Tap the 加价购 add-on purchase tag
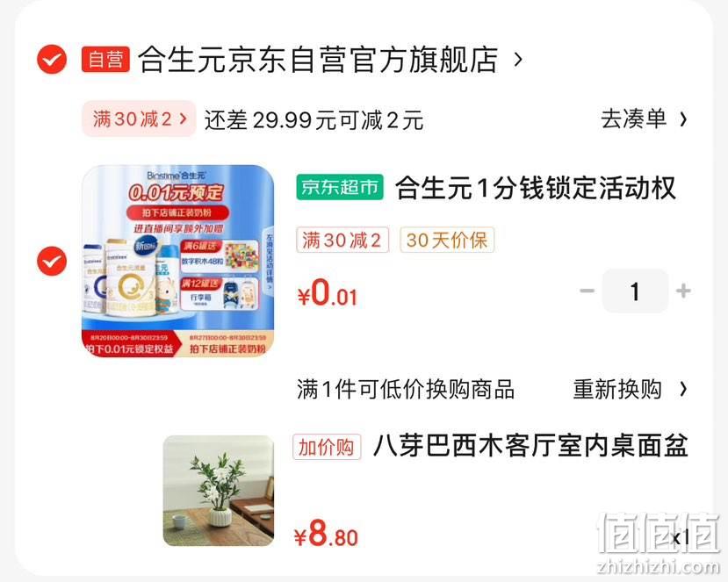728x582 pixels. pyautogui.click(x=327, y=447)
